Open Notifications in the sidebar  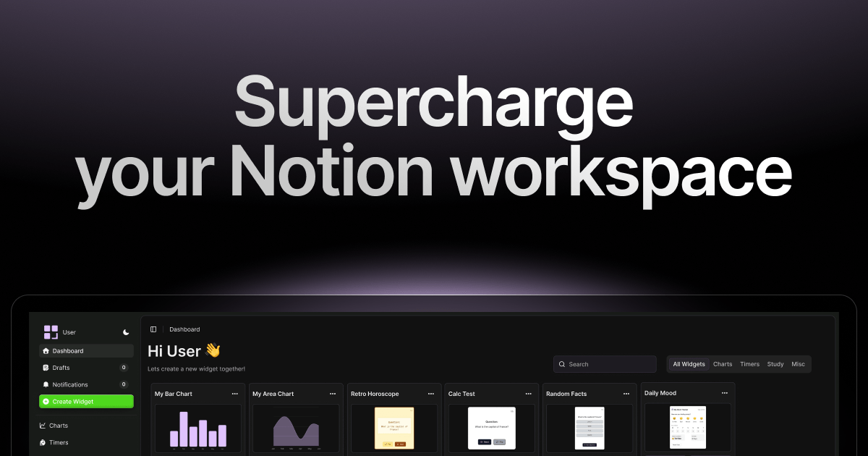pos(86,384)
